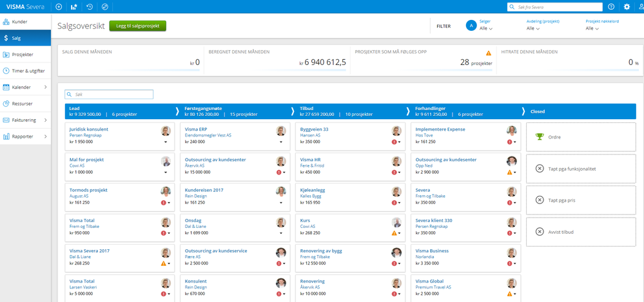Open the recent history clock icon
Viewport: 644px width, 302px height.
tap(90, 6)
